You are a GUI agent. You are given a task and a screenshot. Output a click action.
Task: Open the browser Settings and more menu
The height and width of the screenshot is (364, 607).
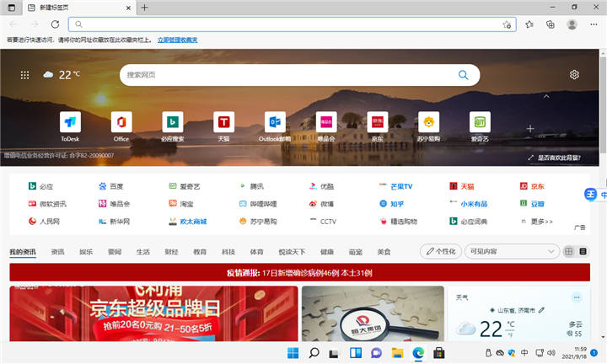pos(594,24)
